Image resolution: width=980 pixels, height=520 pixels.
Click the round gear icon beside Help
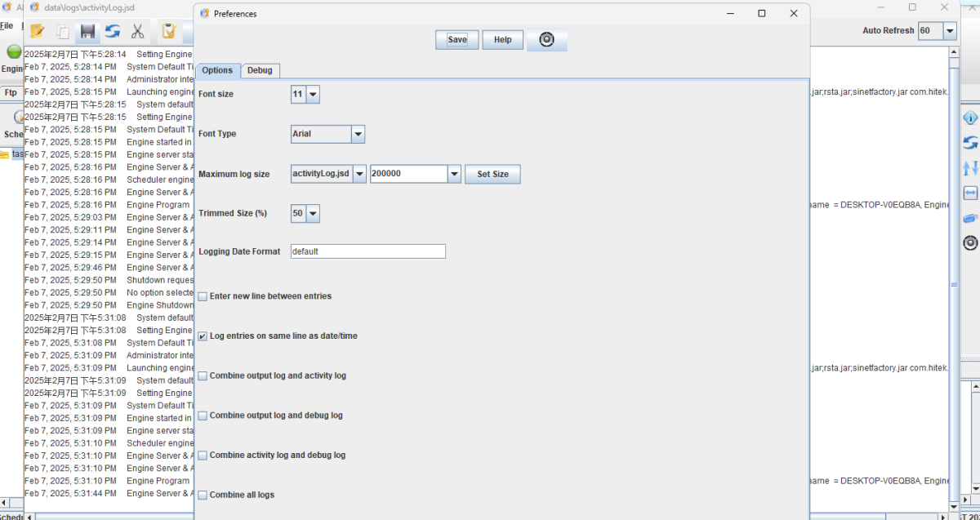546,40
